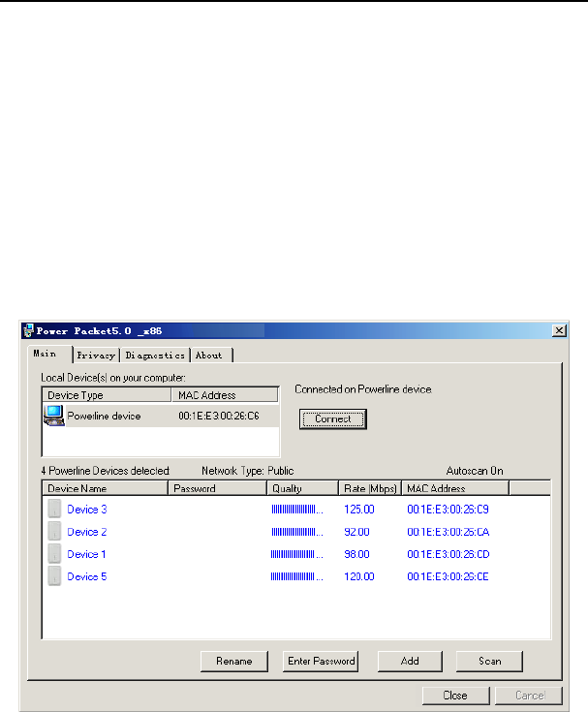Click local MAC Address column header
Viewport: 588px width, 712px height.
225,395
